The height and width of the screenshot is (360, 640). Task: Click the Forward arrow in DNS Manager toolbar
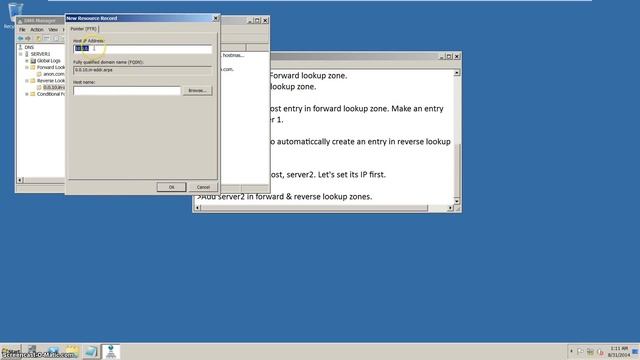(x=28, y=38)
